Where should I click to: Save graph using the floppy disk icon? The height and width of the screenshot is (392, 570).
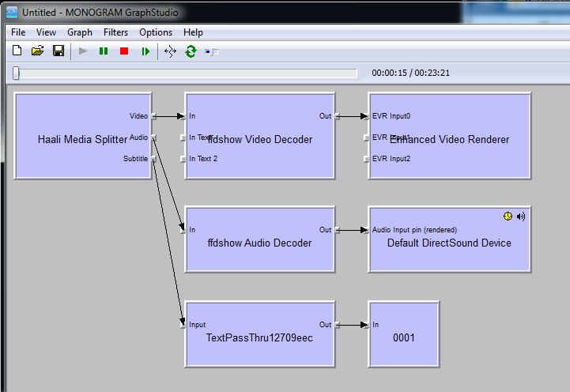coord(58,51)
